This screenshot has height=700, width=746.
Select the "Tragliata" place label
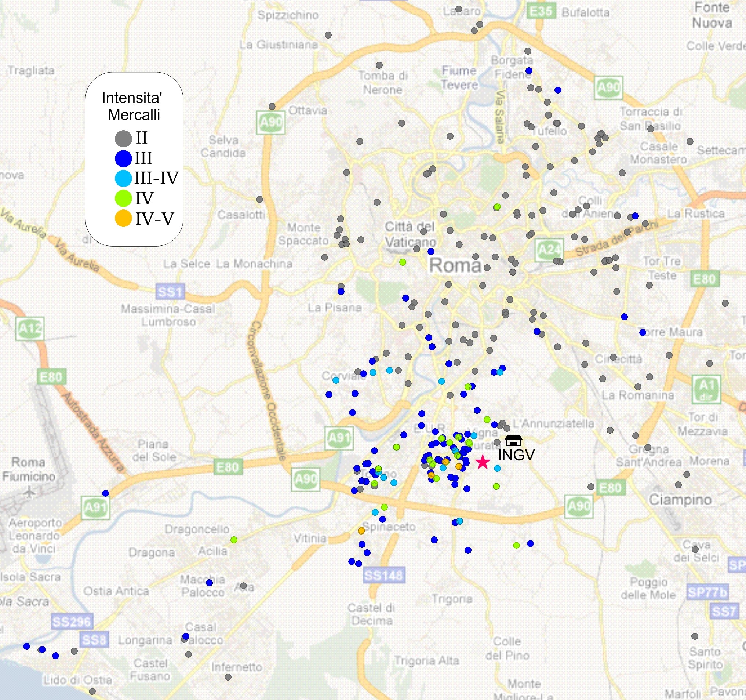(31, 70)
